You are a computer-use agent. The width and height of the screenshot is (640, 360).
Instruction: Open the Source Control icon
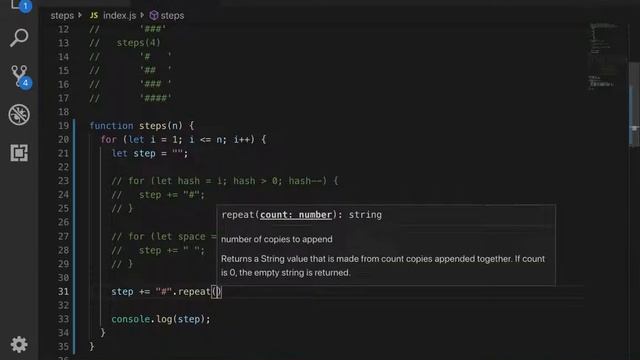coord(20,76)
